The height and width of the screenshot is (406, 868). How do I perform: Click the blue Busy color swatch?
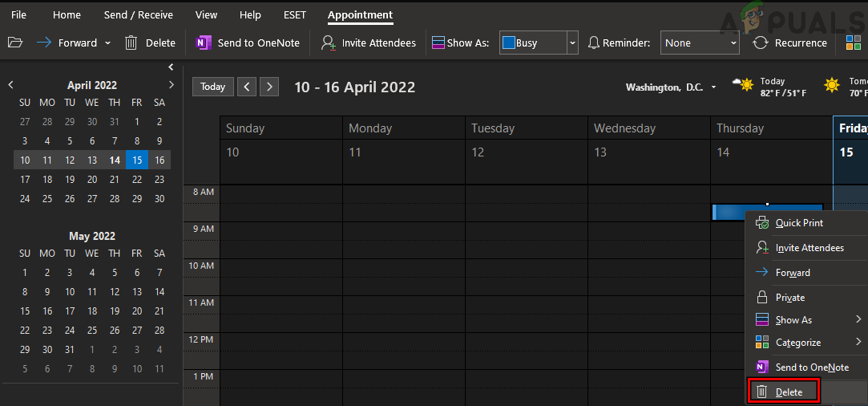508,43
